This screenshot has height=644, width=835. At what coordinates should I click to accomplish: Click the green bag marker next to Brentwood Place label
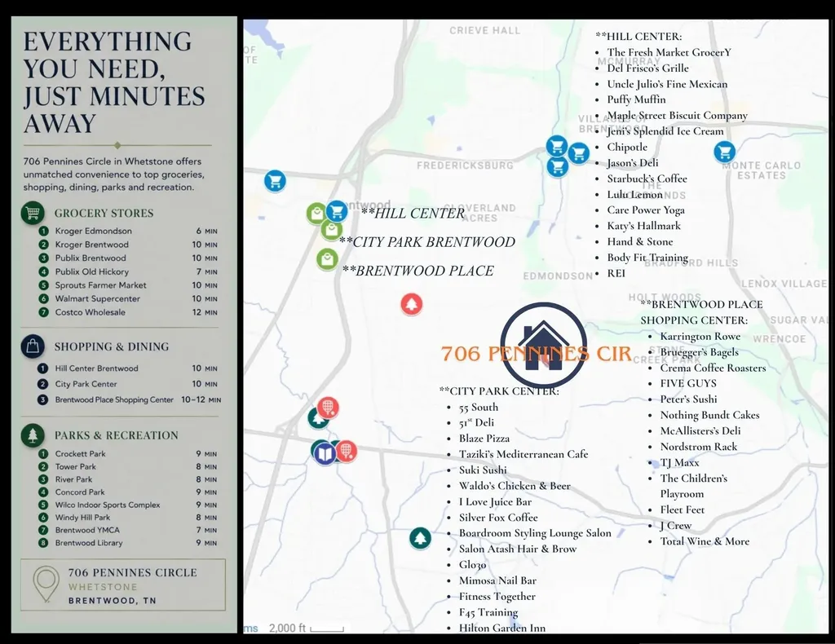[327, 259]
